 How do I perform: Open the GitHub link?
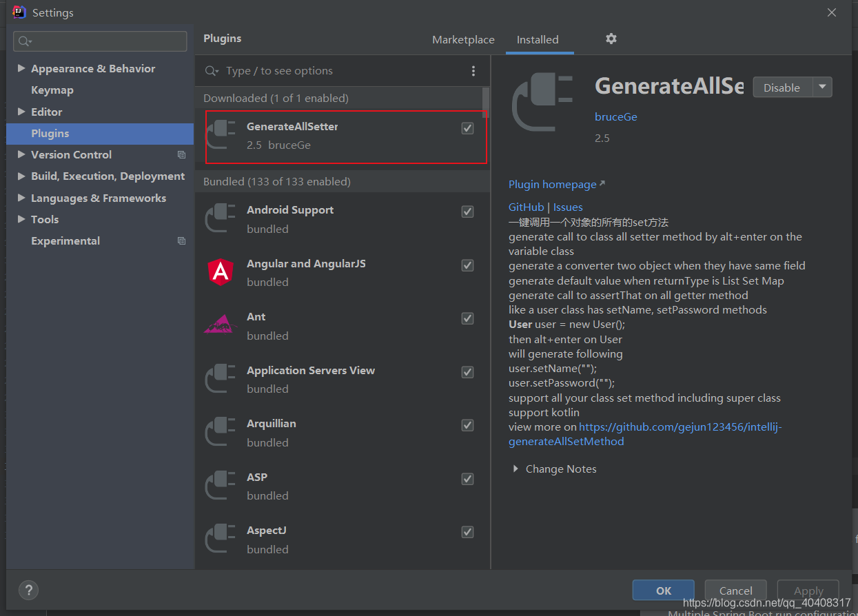526,207
